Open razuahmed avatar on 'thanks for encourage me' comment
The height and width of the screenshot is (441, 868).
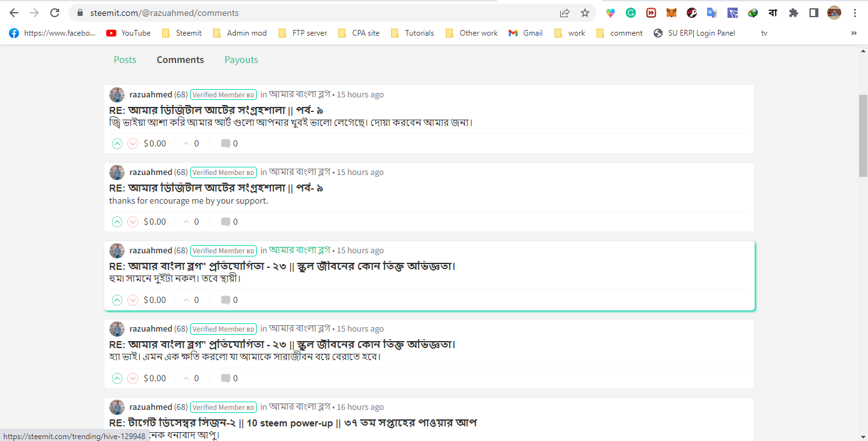click(117, 172)
